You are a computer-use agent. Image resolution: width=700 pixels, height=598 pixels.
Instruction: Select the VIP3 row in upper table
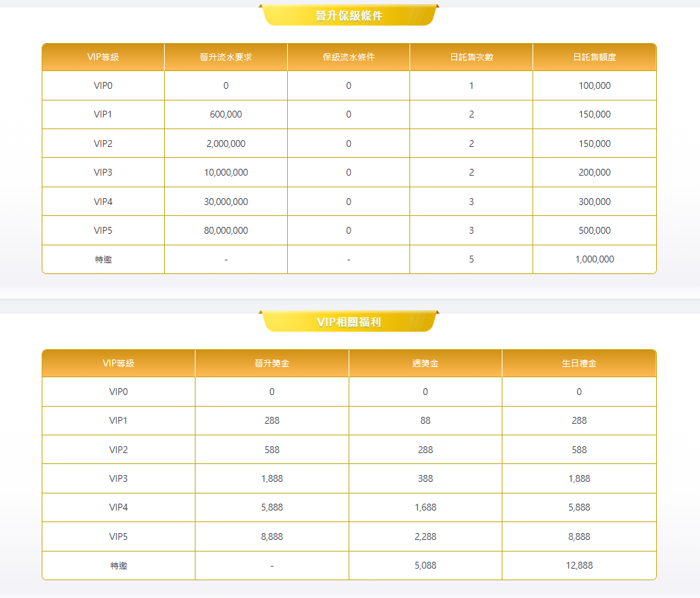coord(349,172)
